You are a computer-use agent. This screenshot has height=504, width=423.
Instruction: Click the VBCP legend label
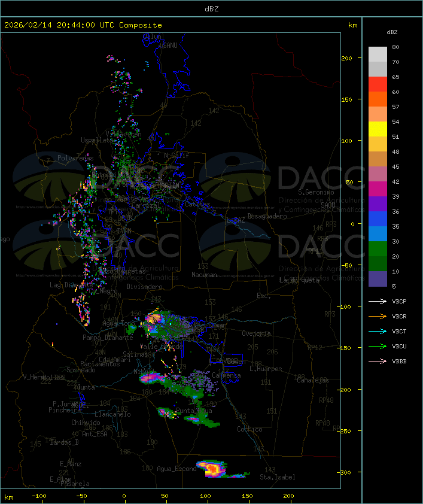399,302
